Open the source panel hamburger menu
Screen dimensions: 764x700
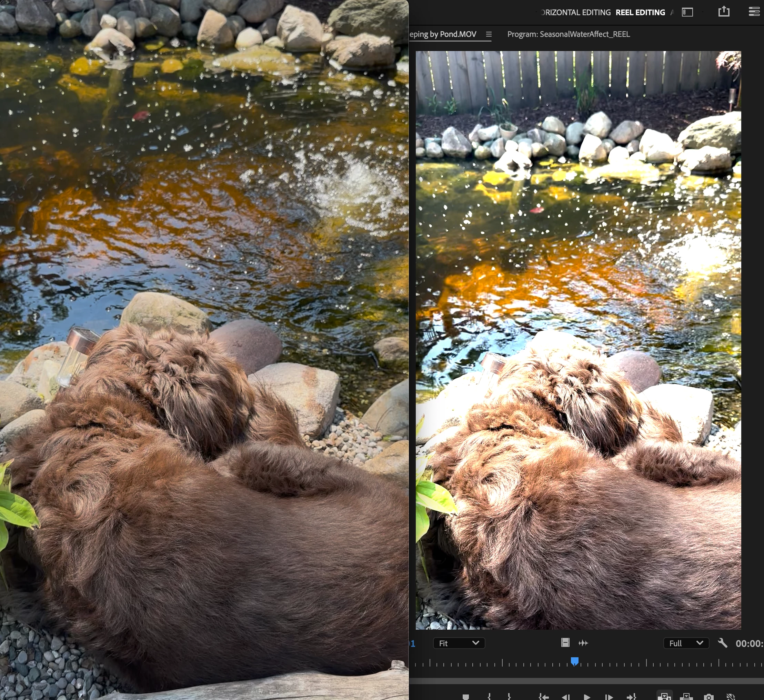pyautogui.click(x=489, y=34)
